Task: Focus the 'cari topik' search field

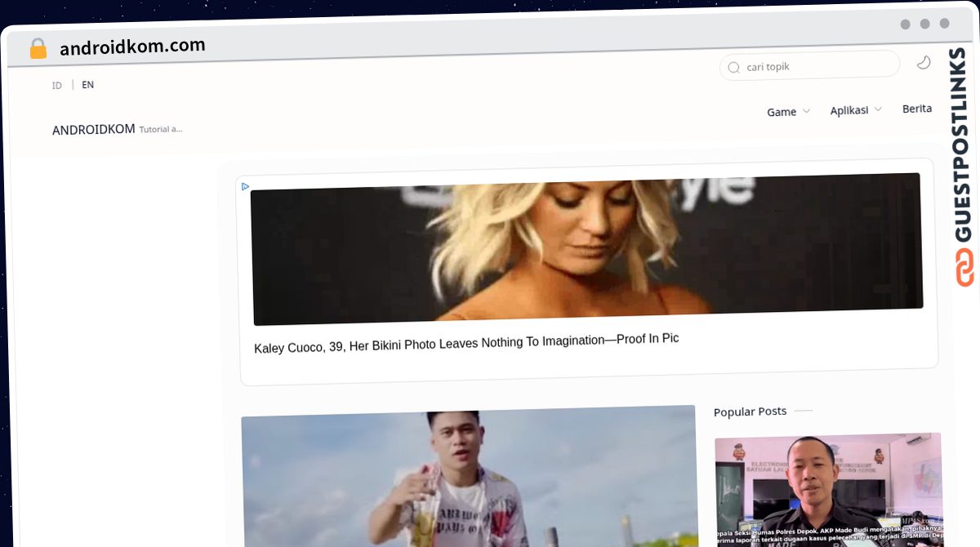Action: pos(817,66)
